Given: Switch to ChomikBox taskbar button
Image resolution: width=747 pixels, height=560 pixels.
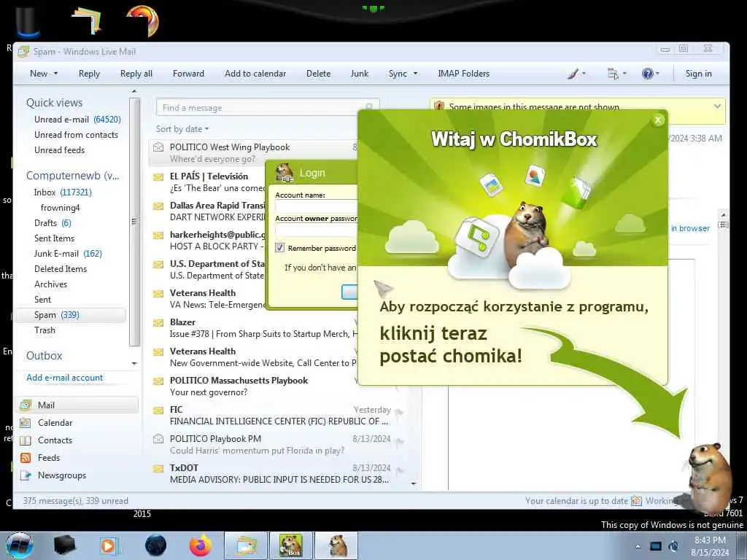Looking at the screenshot, I should [290, 545].
